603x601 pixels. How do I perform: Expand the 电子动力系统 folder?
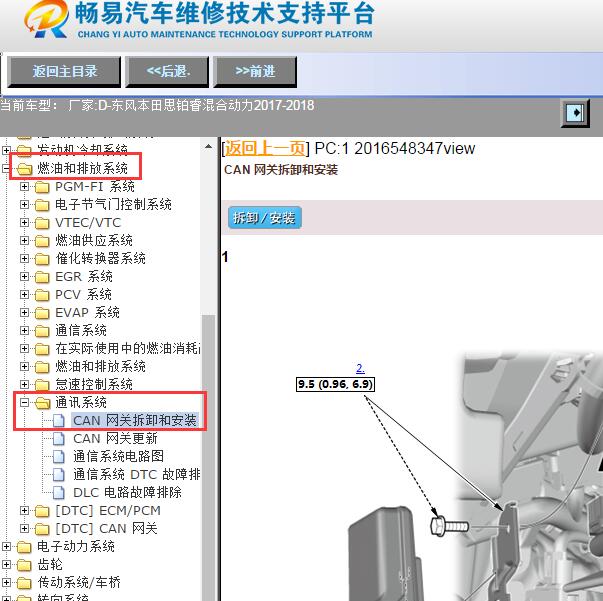6,546
